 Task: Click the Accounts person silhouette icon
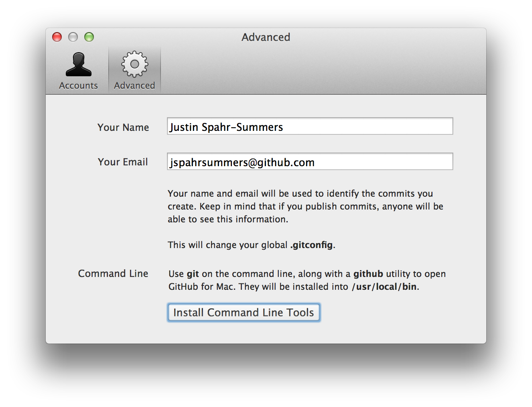(78, 65)
